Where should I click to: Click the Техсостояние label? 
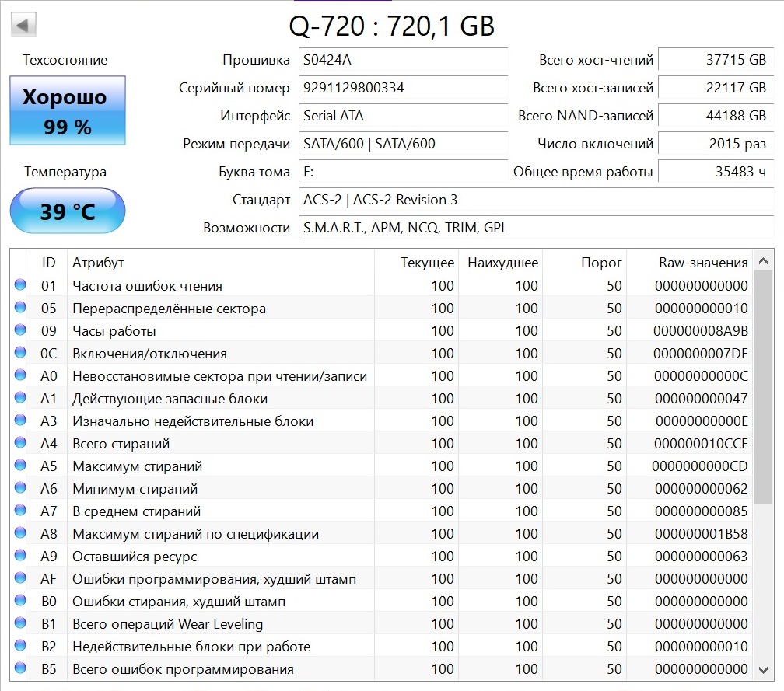(x=65, y=60)
